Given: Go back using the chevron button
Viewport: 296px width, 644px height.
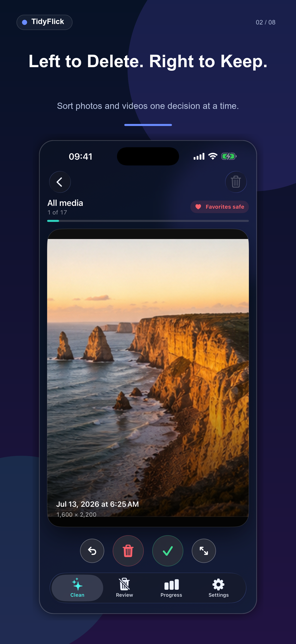Looking at the screenshot, I should pyautogui.click(x=60, y=182).
